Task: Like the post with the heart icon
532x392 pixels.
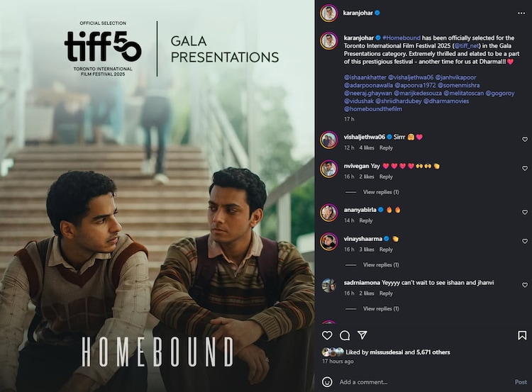Action: pos(327,335)
